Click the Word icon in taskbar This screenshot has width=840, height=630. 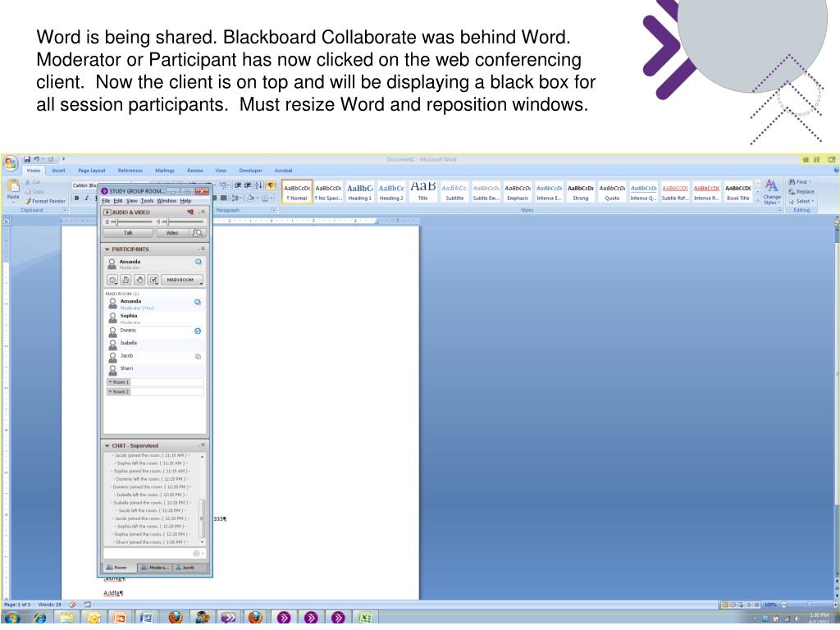click(146, 618)
